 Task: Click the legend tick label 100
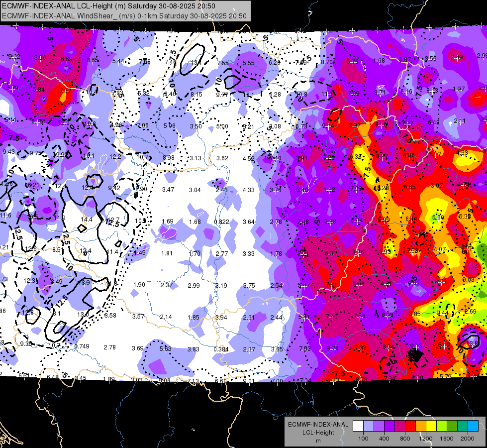(x=363, y=439)
